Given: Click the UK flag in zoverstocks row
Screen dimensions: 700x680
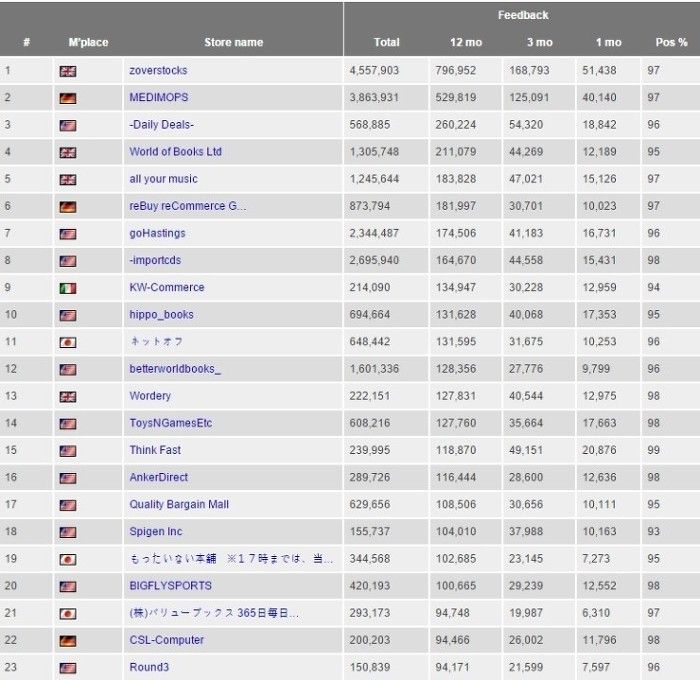Looking at the screenshot, I should point(68,71).
